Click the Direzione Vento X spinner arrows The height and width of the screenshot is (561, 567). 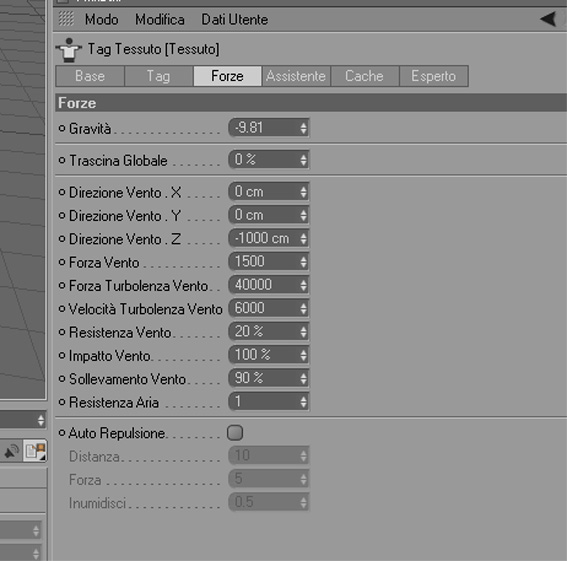[x=303, y=192]
